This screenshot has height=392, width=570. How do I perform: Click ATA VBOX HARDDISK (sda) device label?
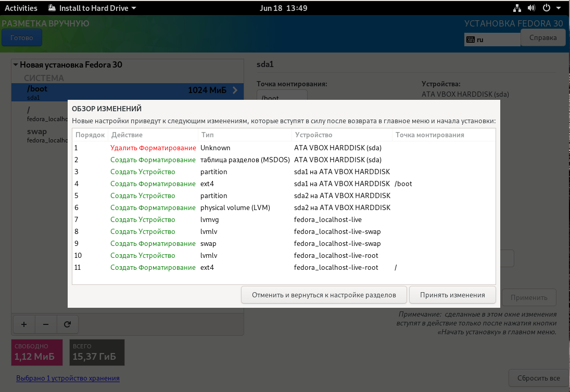[x=465, y=95]
